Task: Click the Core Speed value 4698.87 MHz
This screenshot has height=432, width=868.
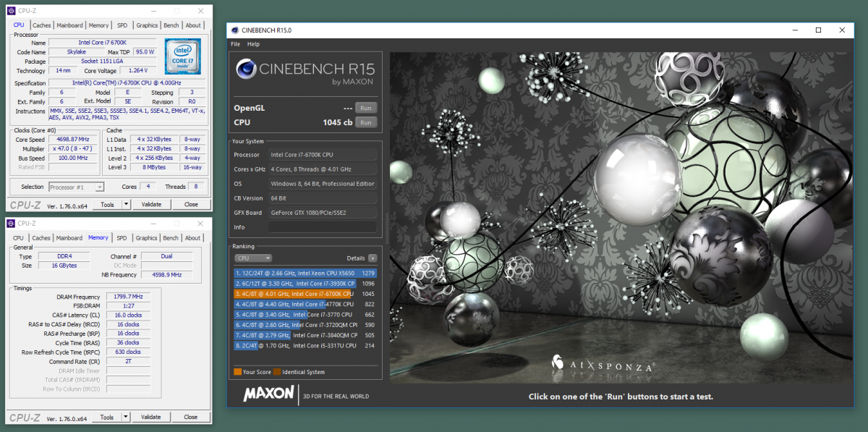Action: [73, 139]
